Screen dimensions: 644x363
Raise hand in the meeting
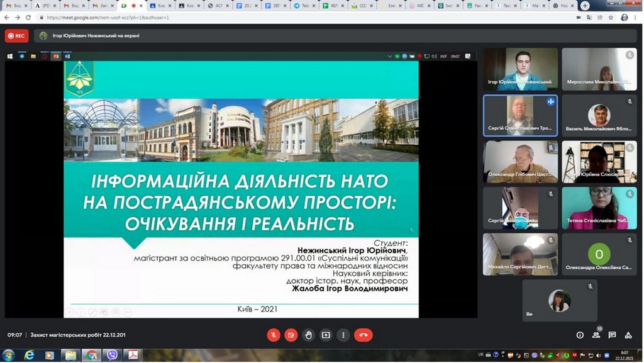click(x=308, y=335)
